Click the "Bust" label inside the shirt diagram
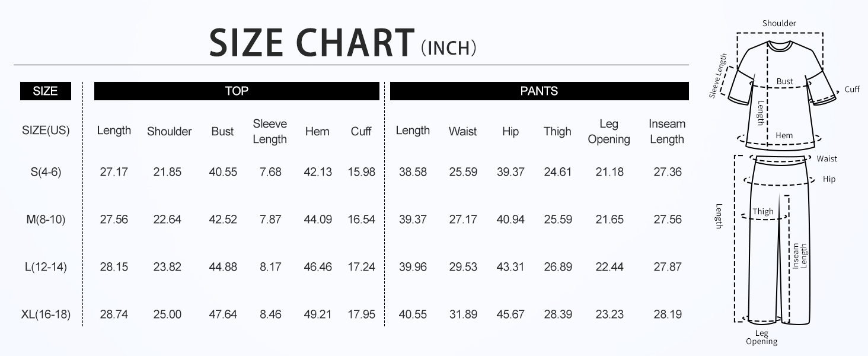The width and height of the screenshot is (868, 356). 784,81
